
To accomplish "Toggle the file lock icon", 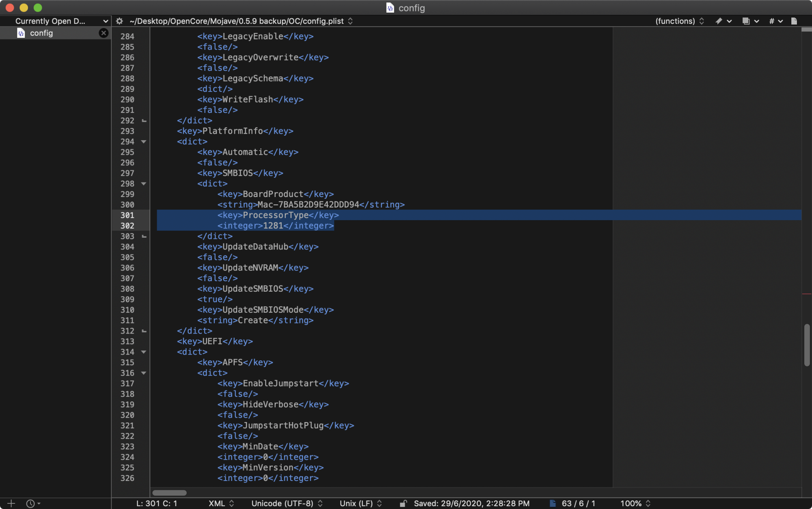I will 403,503.
